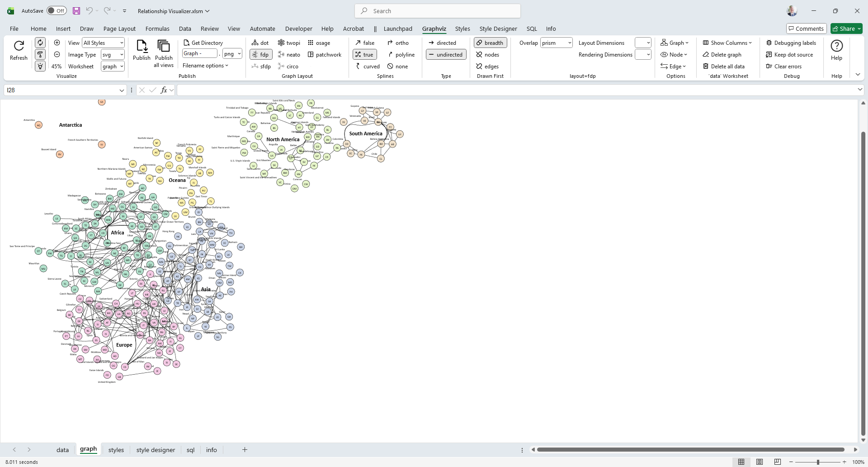The width and height of the screenshot is (868, 467).
Task: Click the zoom in plus icon
Action: (57, 43)
